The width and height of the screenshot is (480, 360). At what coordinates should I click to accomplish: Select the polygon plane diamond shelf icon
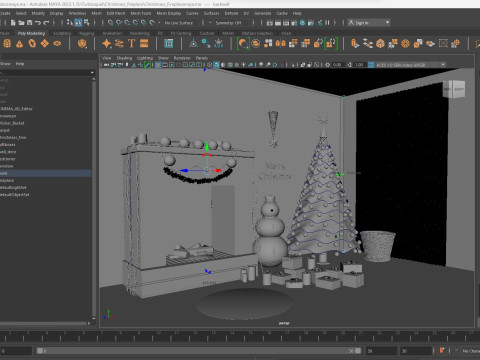(45, 43)
